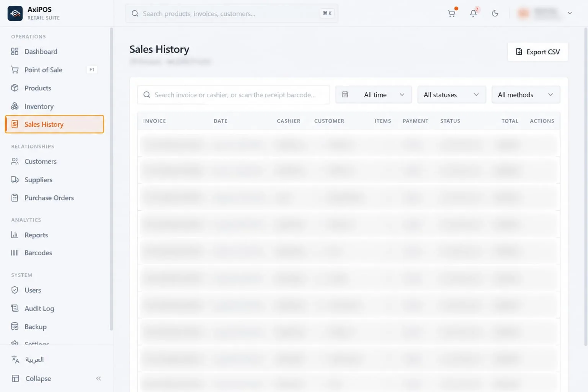588x392 pixels.
Task: Click the Suppliers truck icon
Action: pos(15,180)
